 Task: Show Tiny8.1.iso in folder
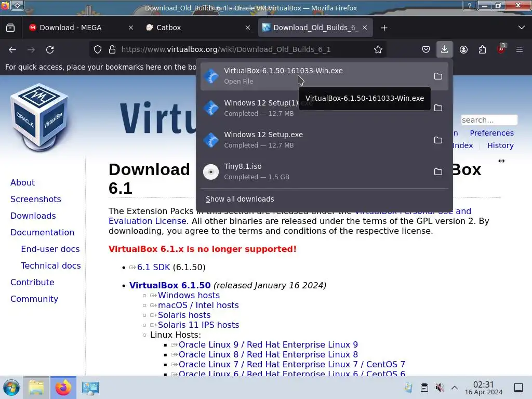click(x=438, y=171)
